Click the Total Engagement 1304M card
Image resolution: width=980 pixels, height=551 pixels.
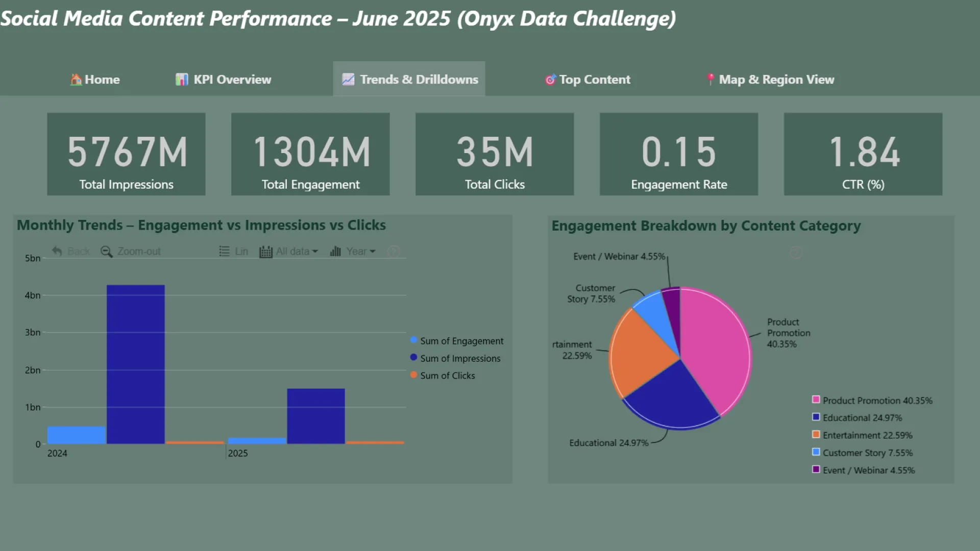click(x=310, y=154)
